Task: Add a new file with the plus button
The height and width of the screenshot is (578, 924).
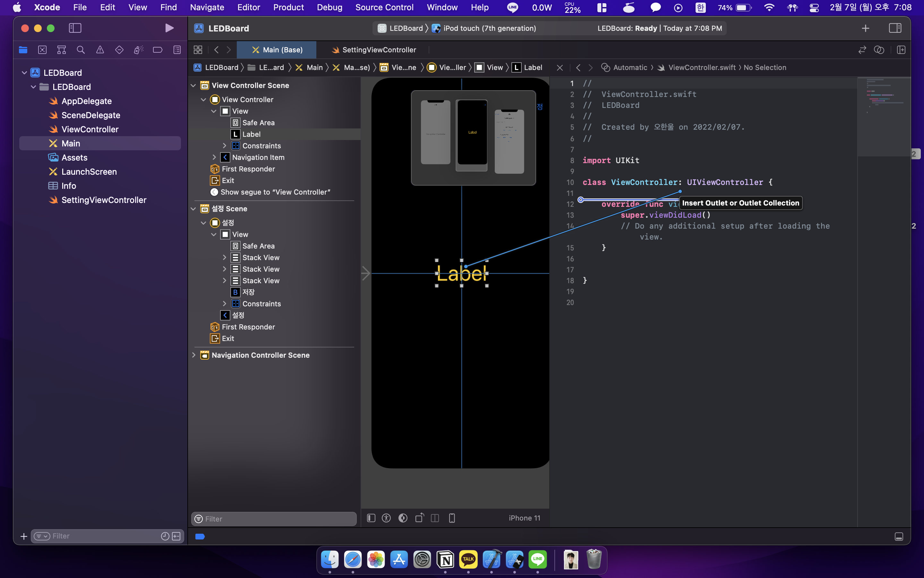Action: [24, 536]
